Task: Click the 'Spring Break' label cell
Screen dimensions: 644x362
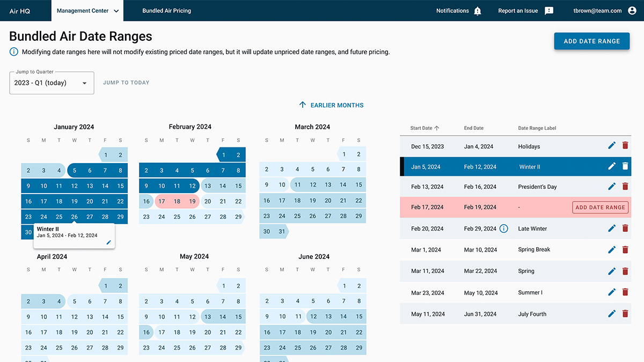Action: (534, 250)
